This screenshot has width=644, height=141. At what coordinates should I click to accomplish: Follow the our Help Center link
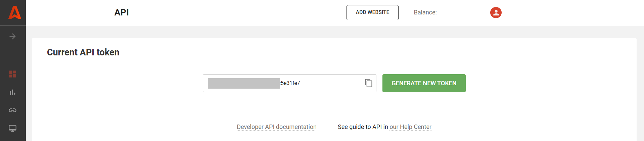[410, 127]
